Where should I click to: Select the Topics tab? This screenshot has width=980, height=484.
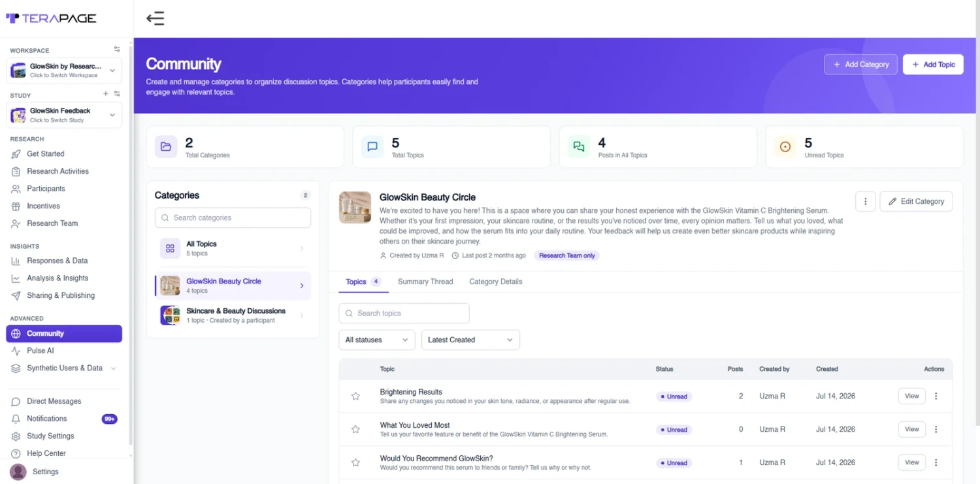point(363,282)
